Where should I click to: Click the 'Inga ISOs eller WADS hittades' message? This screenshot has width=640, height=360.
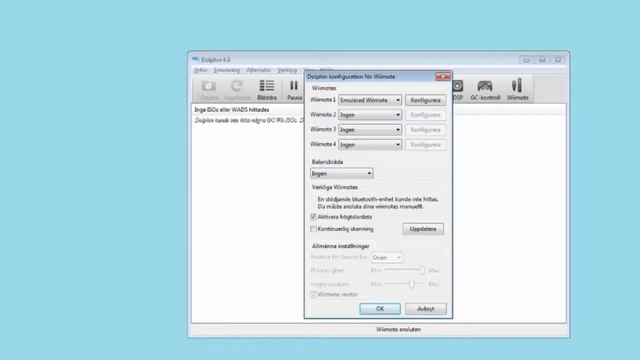(x=232, y=110)
